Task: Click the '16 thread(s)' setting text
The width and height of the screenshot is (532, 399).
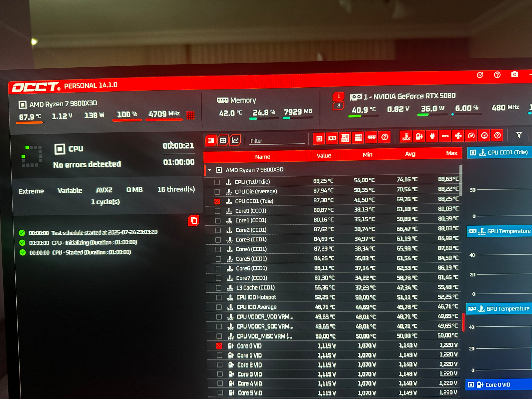Action: click(176, 189)
